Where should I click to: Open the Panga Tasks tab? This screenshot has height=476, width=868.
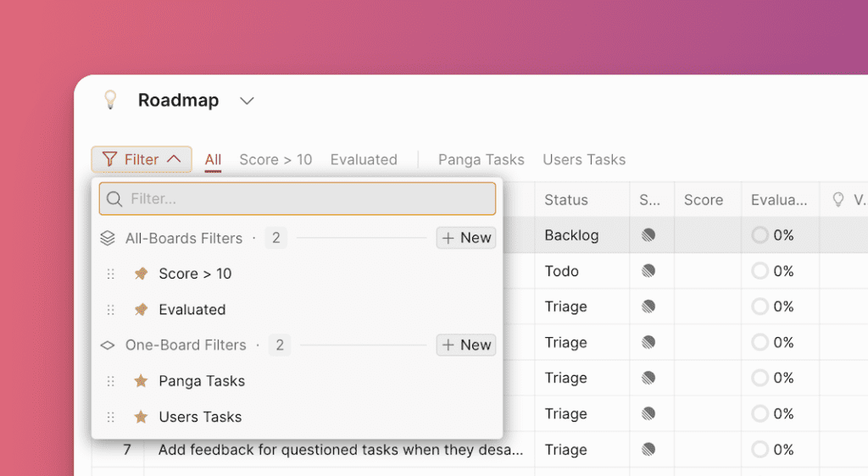pos(481,159)
